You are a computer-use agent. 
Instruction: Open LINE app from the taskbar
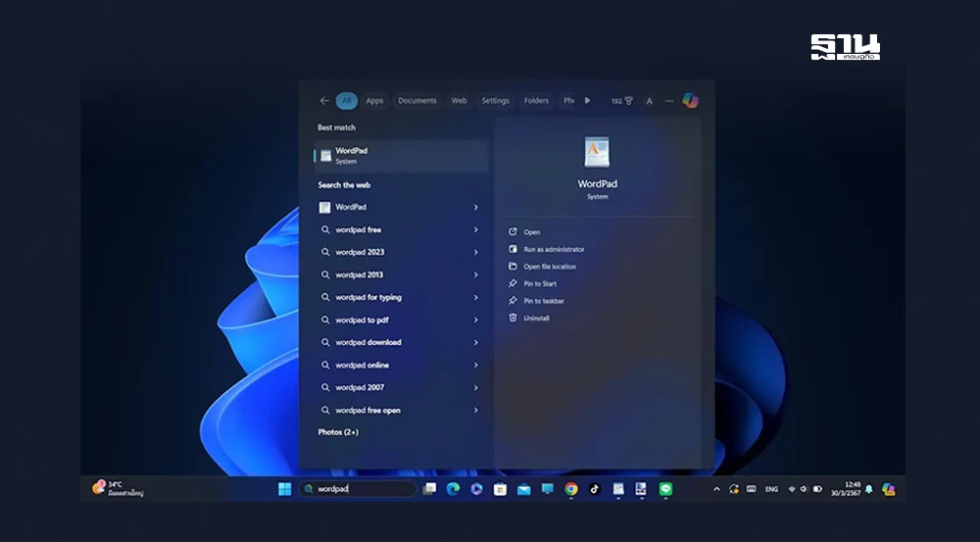point(666,489)
